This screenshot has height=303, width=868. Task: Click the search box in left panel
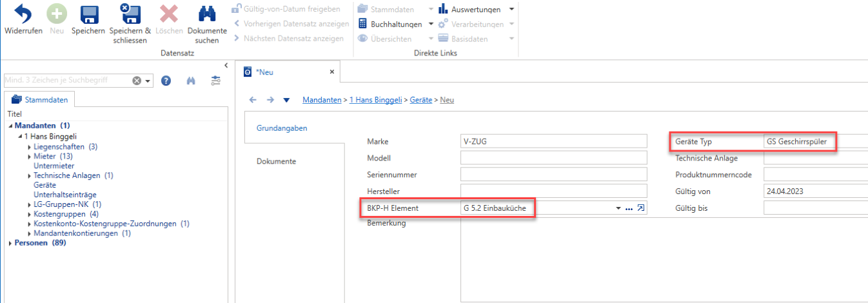point(66,81)
